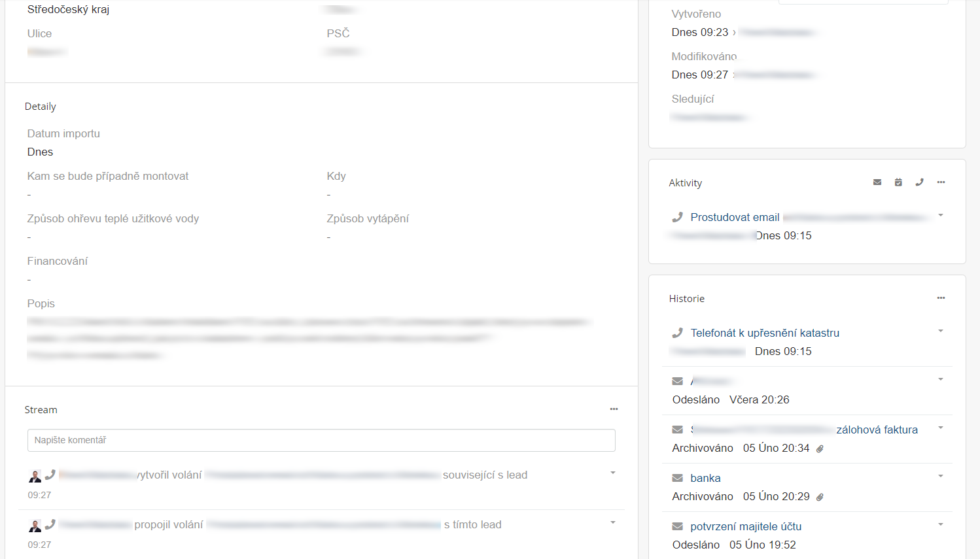The height and width of the screenshot is (559, 980).
Task: Click attachment paperclip on banka email
Action: coord(820,497)
